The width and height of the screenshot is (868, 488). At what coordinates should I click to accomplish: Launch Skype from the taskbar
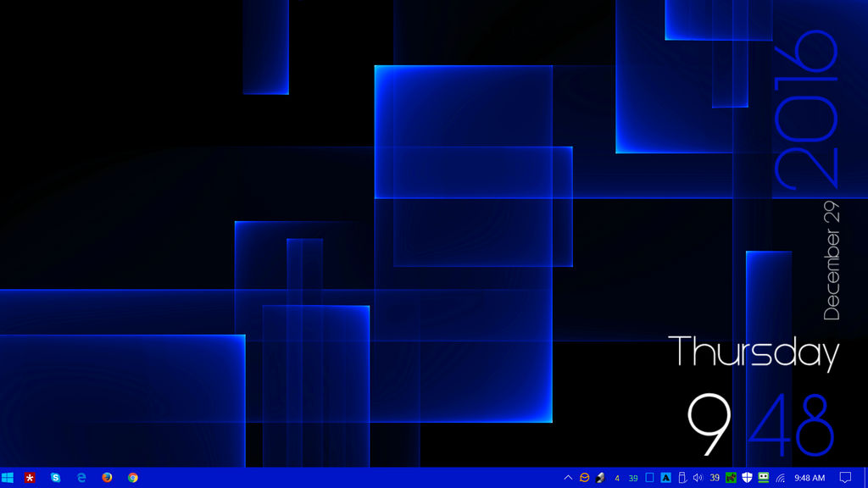(54, 477)
